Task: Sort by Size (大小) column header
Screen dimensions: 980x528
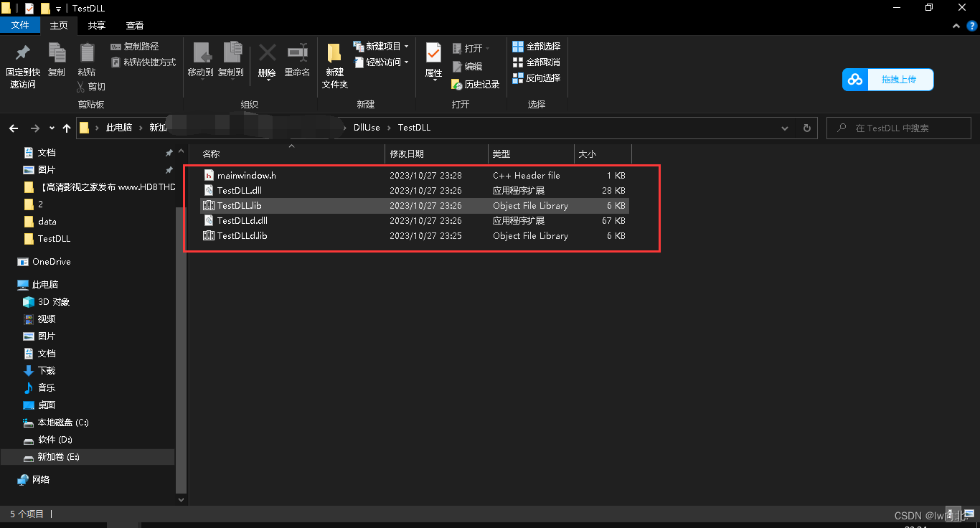Action: (x=603, y=154)
